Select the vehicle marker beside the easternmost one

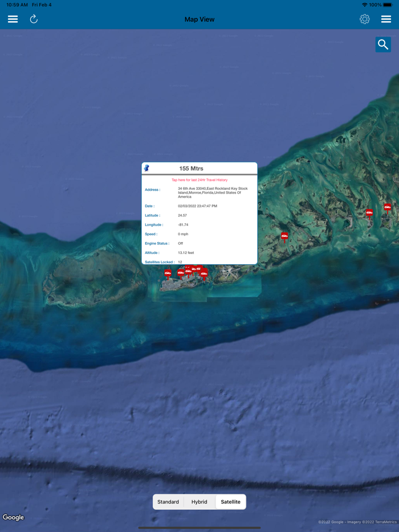[x=369, y=214]
